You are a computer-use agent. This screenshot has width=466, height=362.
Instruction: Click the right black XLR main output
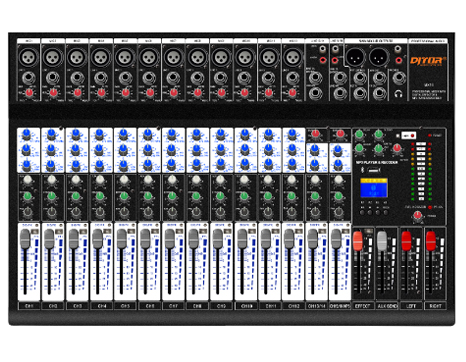pyautogui.click(x=379, y=57)
